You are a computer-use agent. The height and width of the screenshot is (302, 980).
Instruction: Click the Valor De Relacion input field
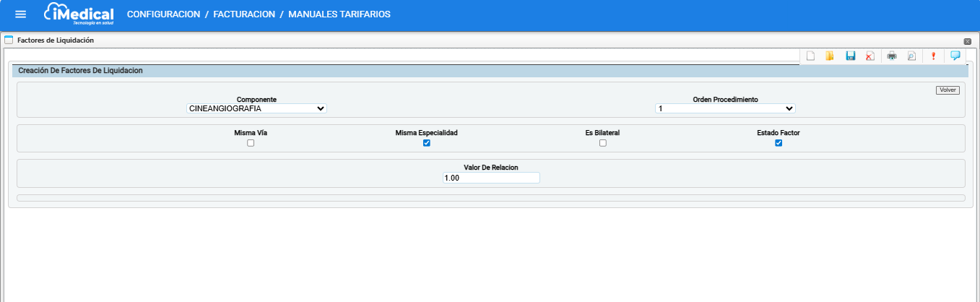(x=491, y=178)
